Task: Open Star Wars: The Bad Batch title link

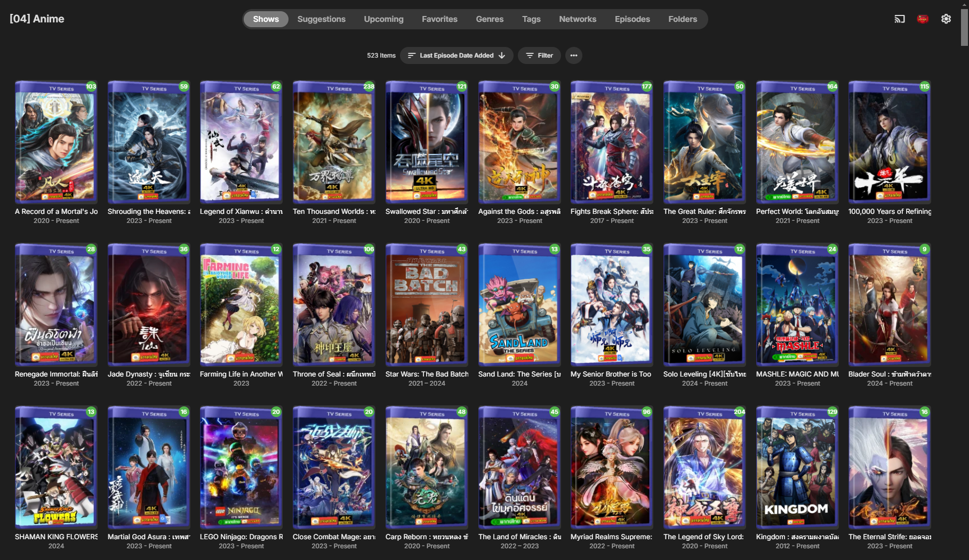Action: tap(427, 374)
